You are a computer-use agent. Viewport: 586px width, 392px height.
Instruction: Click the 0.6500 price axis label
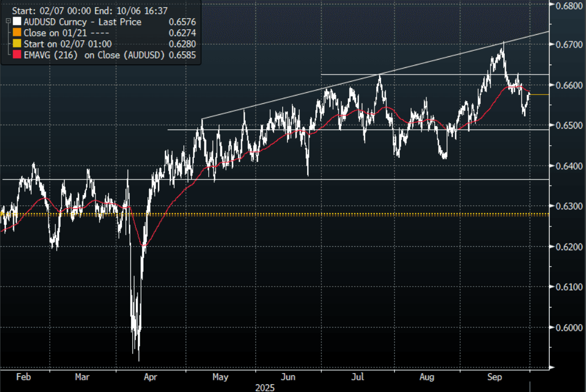tap(569, 125)
